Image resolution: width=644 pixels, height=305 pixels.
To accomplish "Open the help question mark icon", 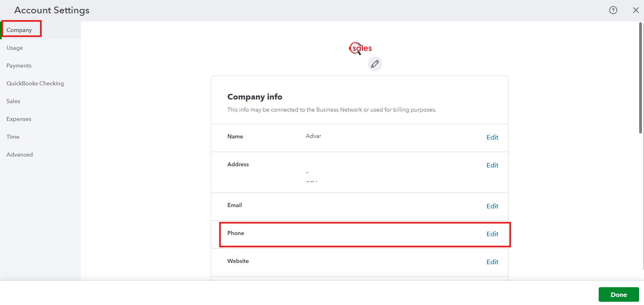I will 613,10.
